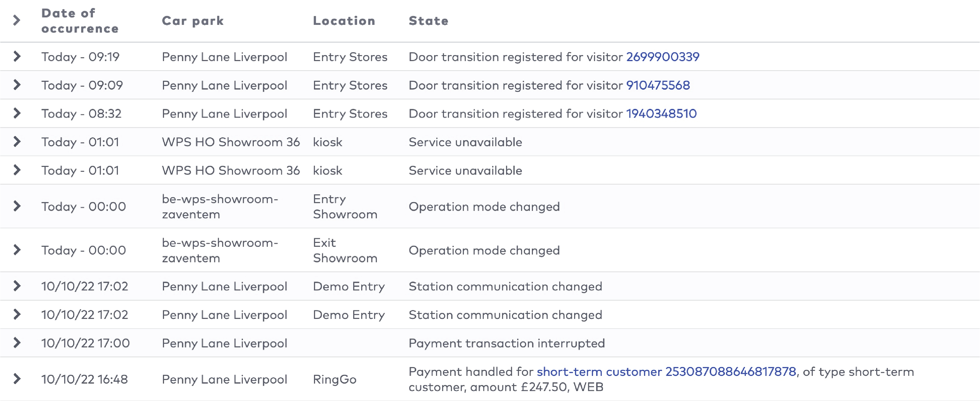Expand the Payment transaction interrupted row
The height and width of the screenshot is (401, 980).
click(17, 343)
